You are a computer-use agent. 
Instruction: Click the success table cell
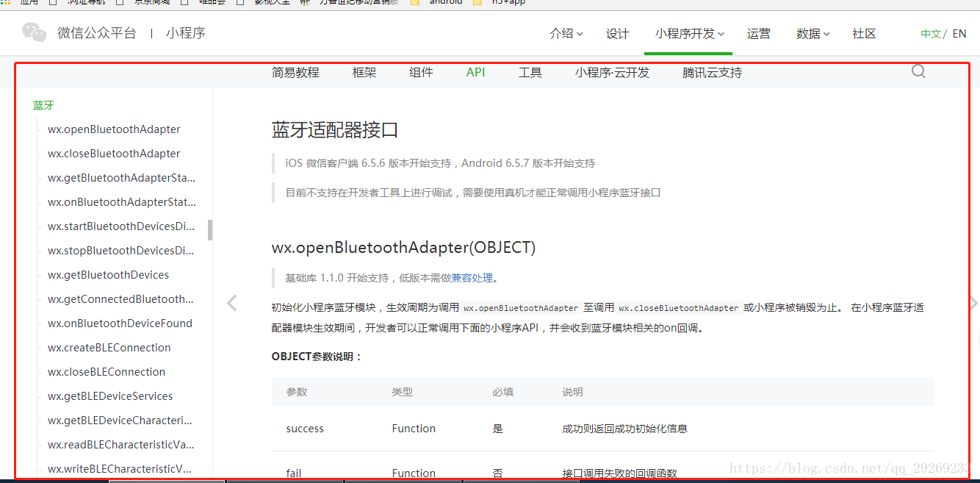tap(305, 429)
